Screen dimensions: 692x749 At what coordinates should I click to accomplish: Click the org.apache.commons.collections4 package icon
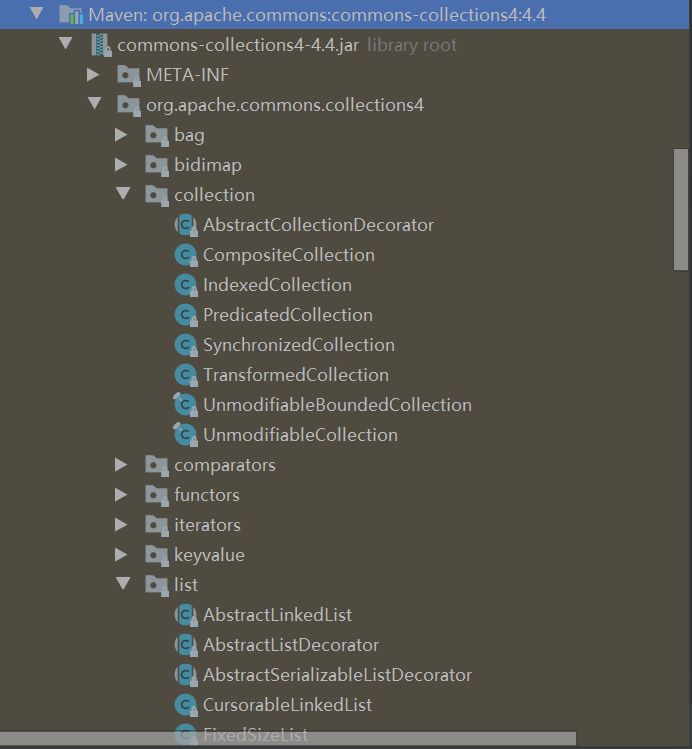(x=129, y=106)
